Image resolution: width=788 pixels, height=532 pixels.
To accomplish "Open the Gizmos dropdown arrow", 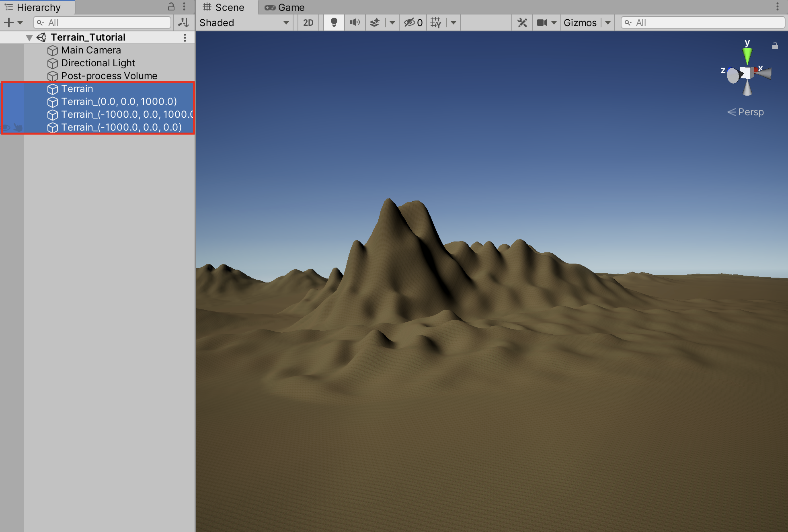I will click(x=608, y=23).
